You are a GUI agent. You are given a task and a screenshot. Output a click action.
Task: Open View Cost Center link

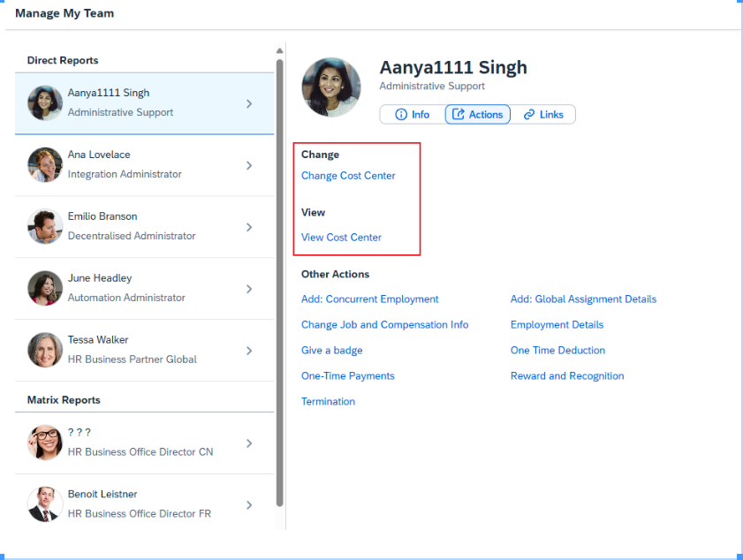tap(341, 238)
